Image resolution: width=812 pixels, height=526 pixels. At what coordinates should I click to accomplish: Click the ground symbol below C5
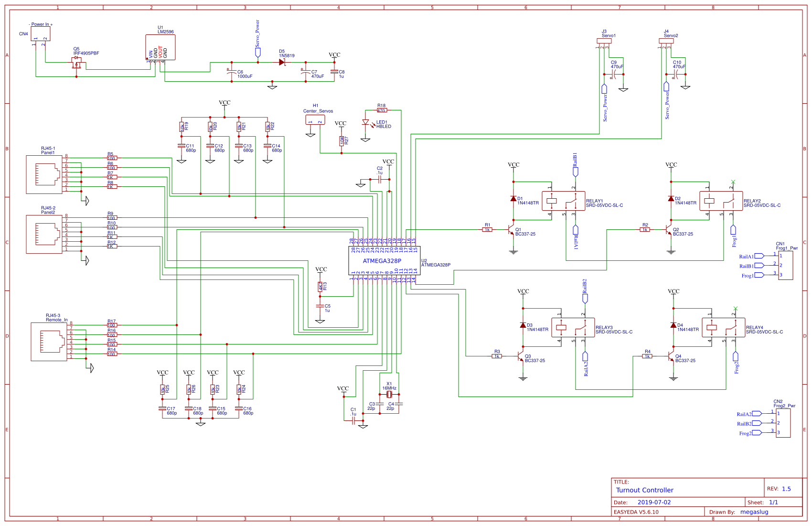(x=321, y=322)
